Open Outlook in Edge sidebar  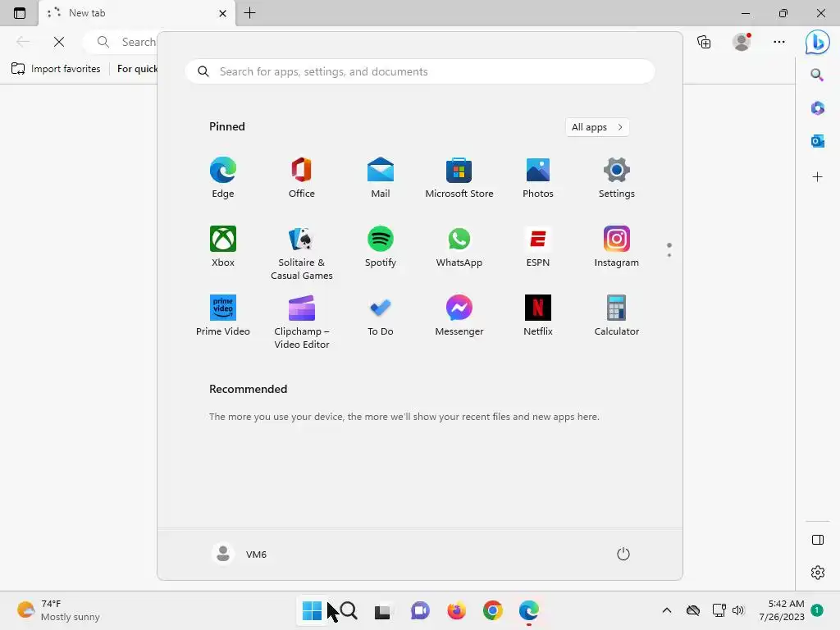818,141
